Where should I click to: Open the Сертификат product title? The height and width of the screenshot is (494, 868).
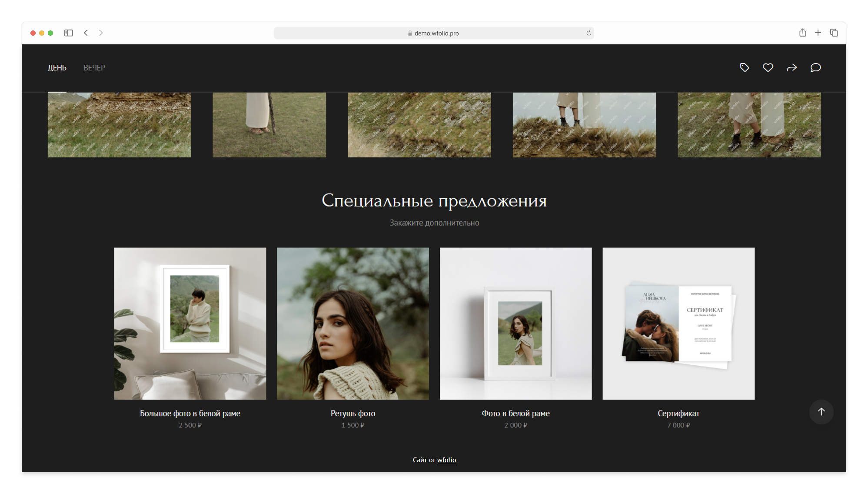pos(678,413)
